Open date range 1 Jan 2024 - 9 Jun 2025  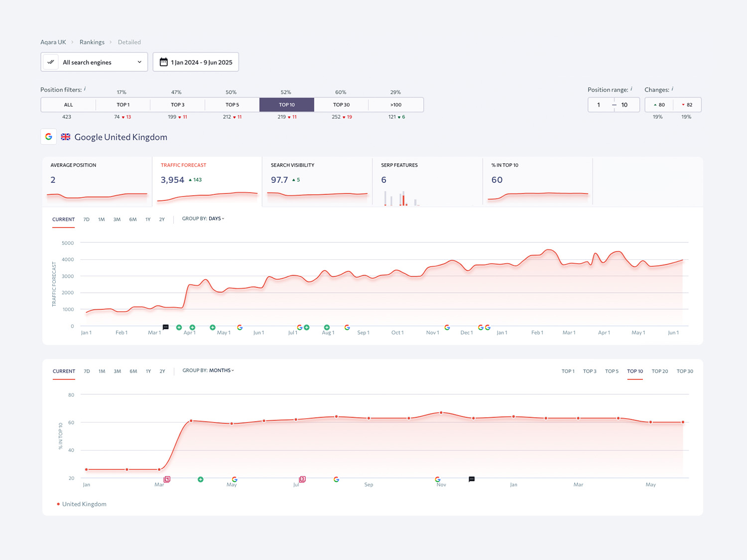click(196, 62)
